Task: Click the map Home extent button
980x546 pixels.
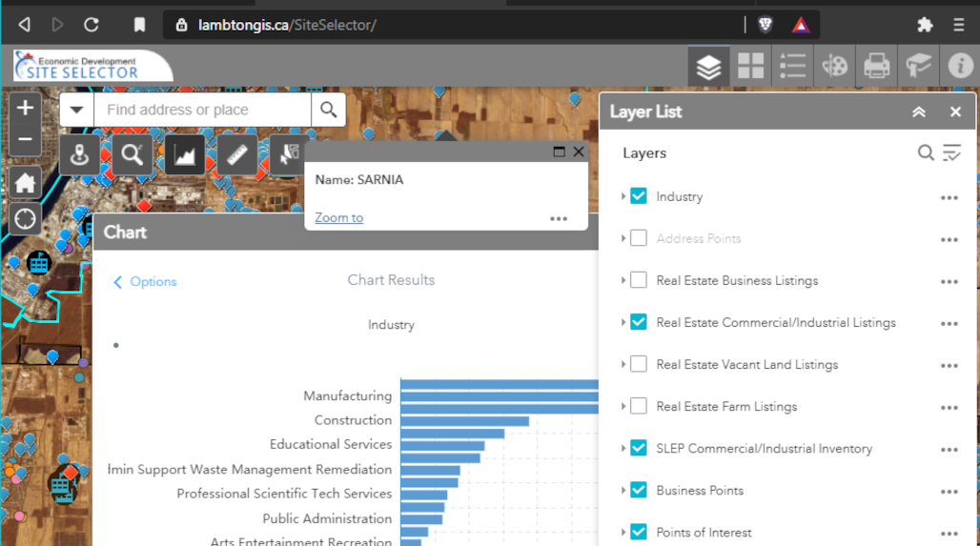Action: 25,183
